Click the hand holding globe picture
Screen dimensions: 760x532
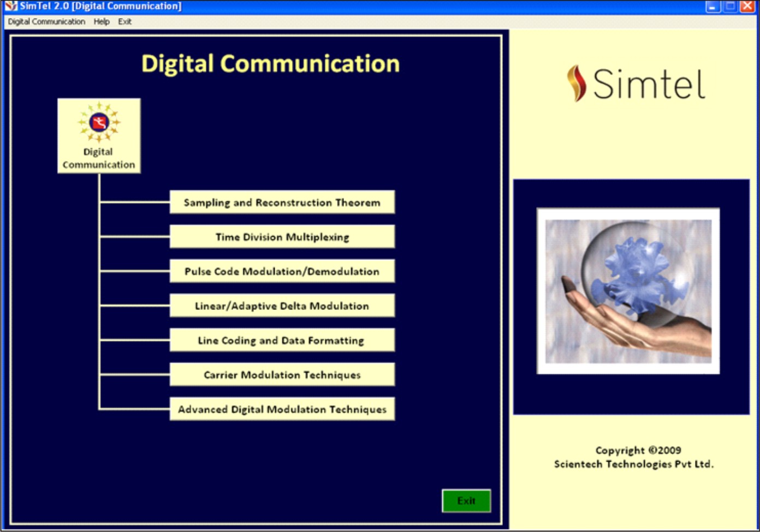tap(628, 291)
